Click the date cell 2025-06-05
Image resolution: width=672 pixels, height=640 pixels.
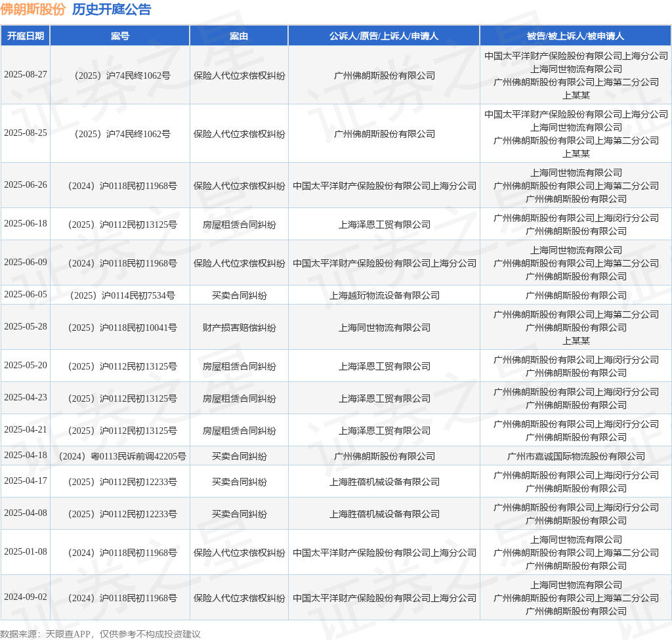[x=26, y=294]
